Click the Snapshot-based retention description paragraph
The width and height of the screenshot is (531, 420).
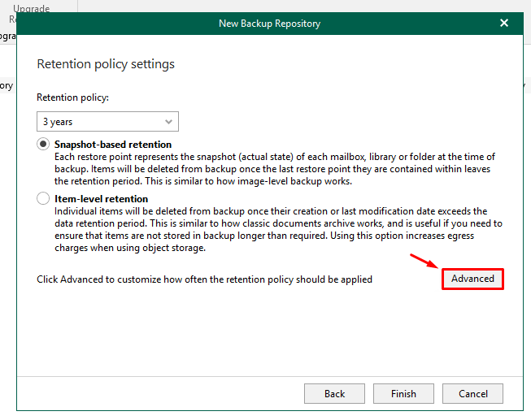[274, 169]
